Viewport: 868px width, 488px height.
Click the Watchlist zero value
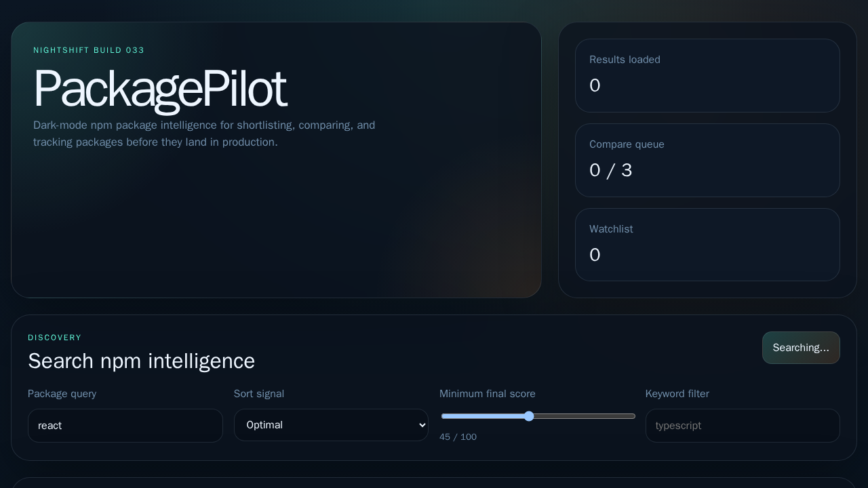tap(595, 255)
